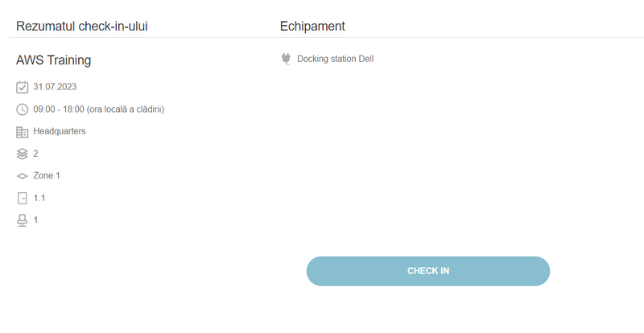This screenshot has width=644, height=333.
Task: Click the plug icon for docking station
Action: pos(286,59)
